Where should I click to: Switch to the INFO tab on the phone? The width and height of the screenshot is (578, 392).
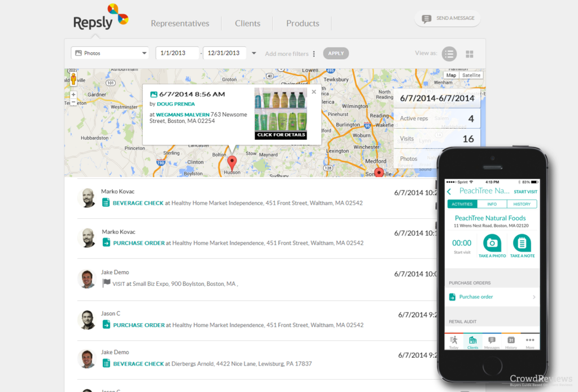492,204
